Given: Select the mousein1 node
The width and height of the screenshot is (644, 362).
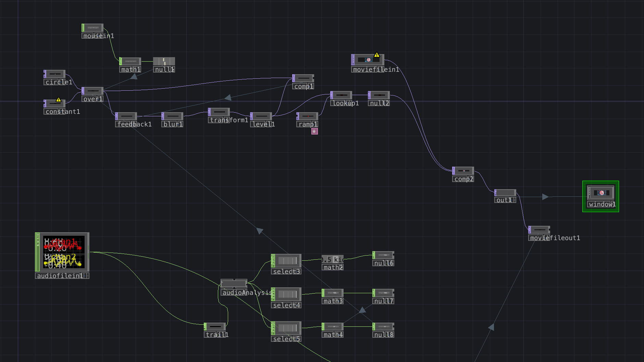Looking at the screenshot, I should [x=93, y=27].
